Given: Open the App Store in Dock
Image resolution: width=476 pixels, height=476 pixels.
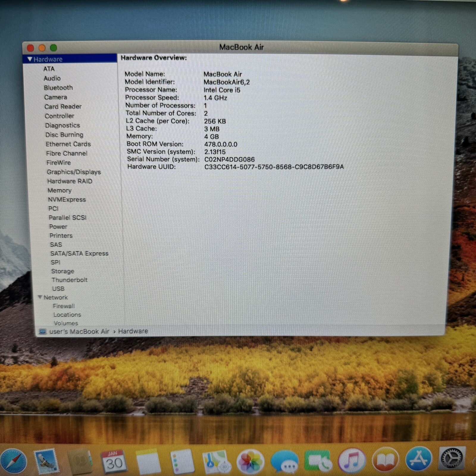Looking at the screenshot, I should [419, 459].
